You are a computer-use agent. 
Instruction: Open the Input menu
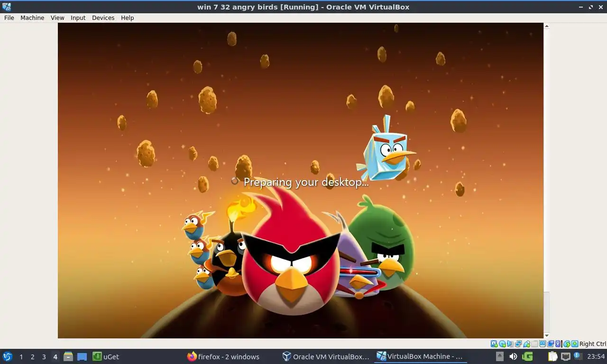[78, 18]
